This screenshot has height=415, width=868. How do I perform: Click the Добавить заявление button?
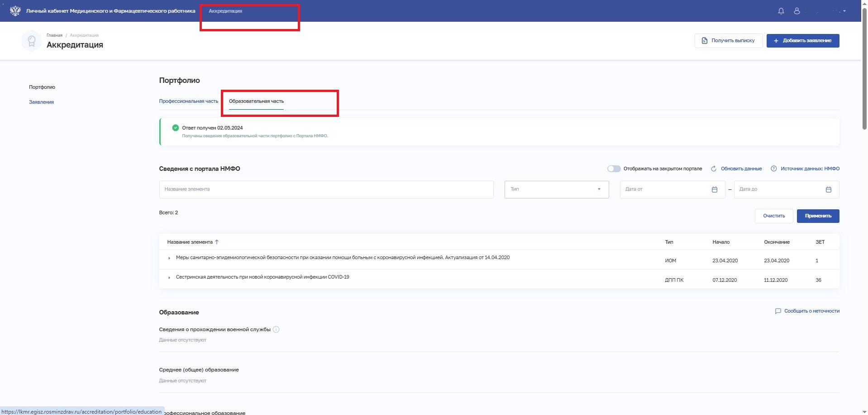pyautogui.click(x=802, y=41)
